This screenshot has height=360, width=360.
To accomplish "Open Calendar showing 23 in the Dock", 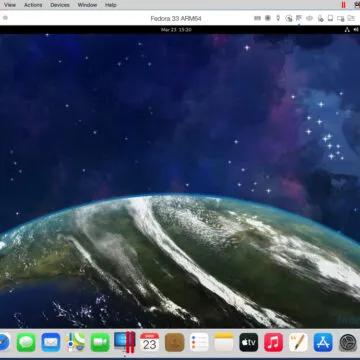I will pos(149,342).
